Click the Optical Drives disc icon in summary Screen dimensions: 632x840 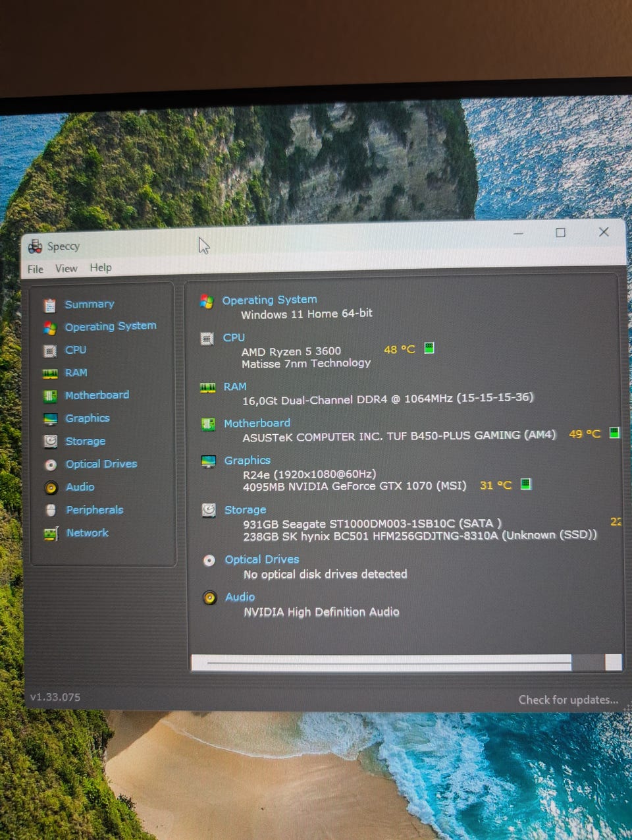tap(209, 561)
